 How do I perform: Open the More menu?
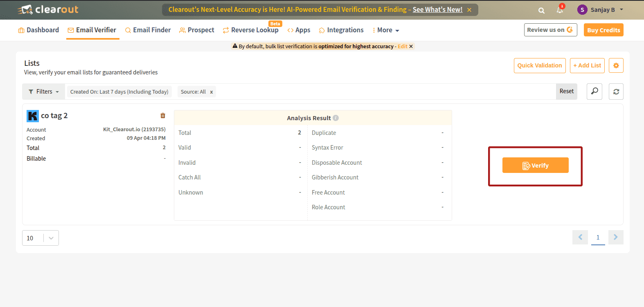386,30
